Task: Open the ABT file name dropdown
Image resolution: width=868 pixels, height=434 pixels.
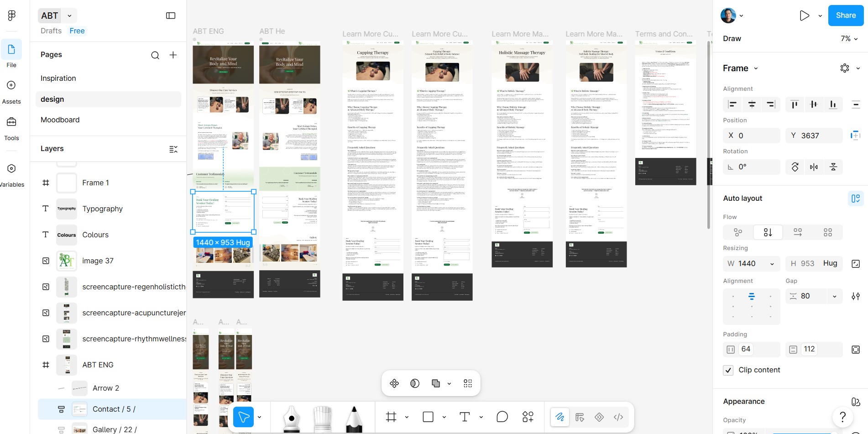Action: coord(69,16)
